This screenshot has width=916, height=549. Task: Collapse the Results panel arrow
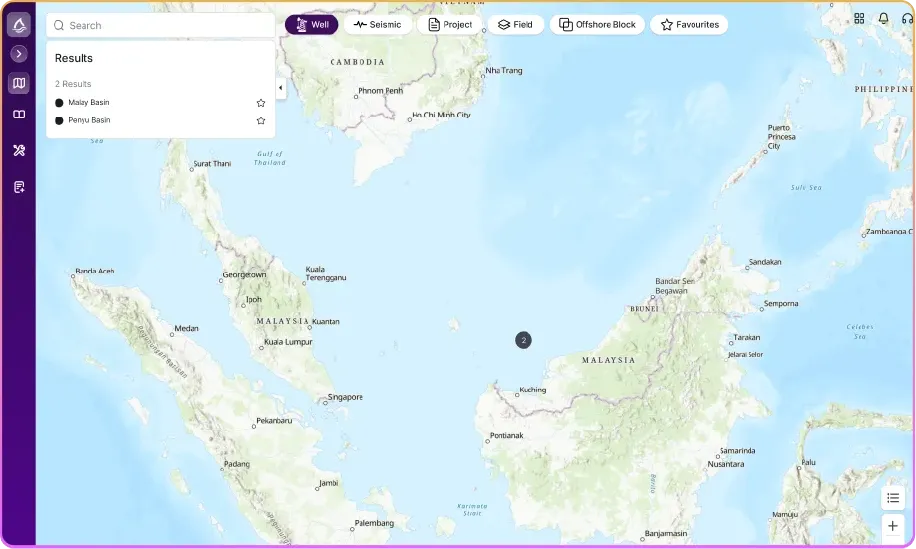(x=280, y=88)
